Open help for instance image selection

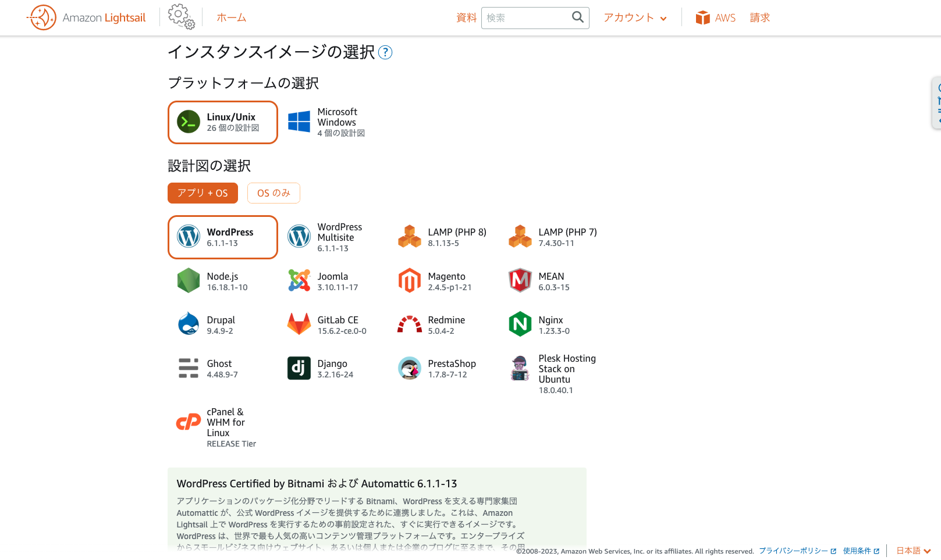click(x=385, y=52)
